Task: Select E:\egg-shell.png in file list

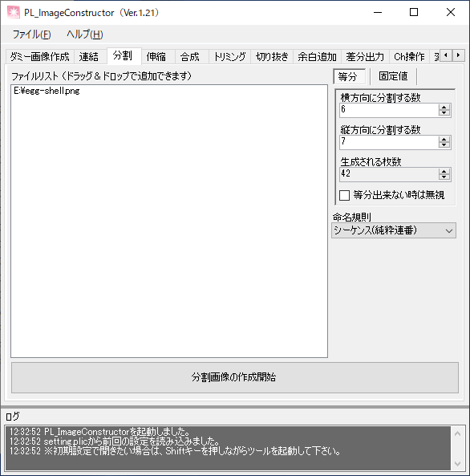Action: point(47,91)
